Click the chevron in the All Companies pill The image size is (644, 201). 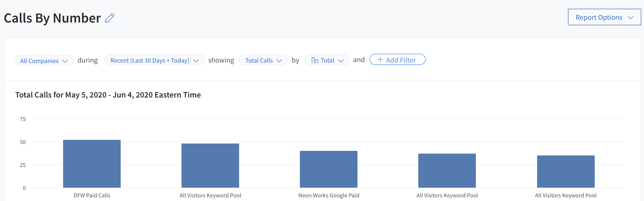[x=65, y=61]
